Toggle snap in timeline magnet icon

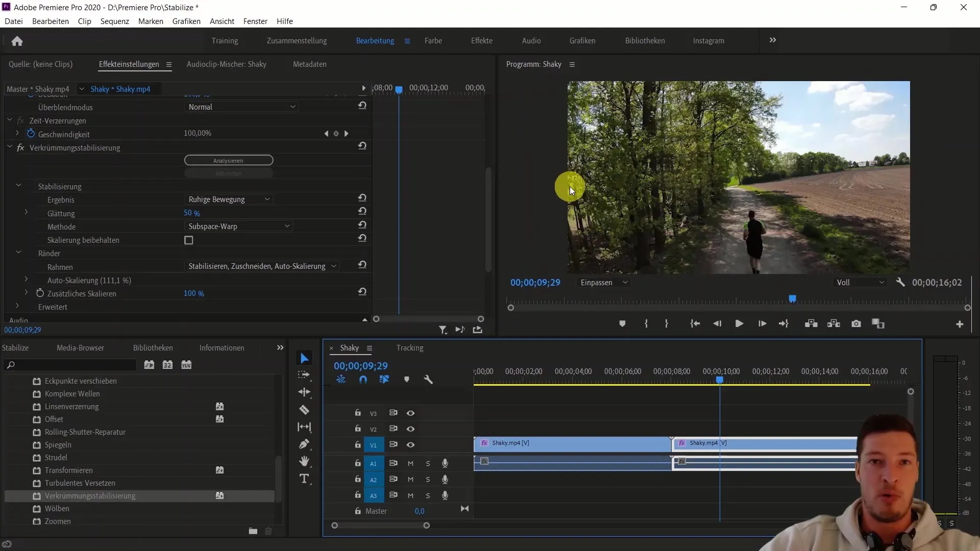point(363,380)
